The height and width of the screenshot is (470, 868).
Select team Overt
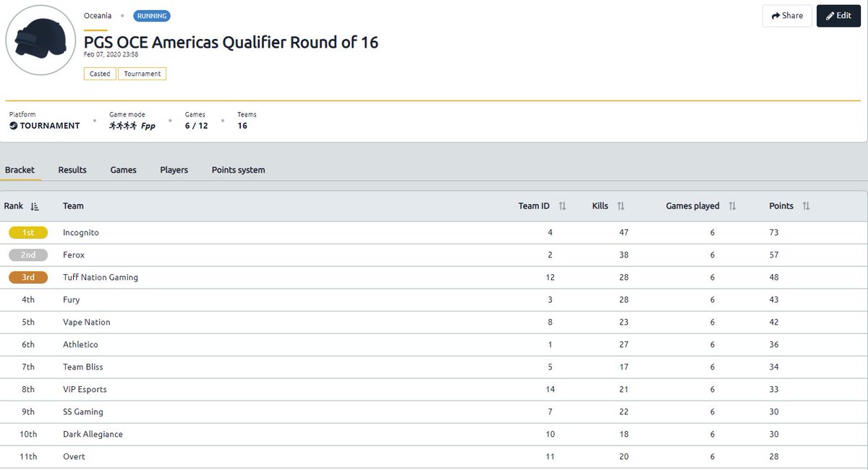click(74, 457)
